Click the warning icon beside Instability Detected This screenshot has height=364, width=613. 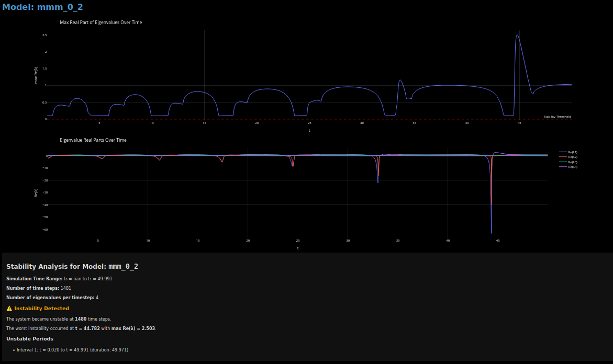point(9,309)
